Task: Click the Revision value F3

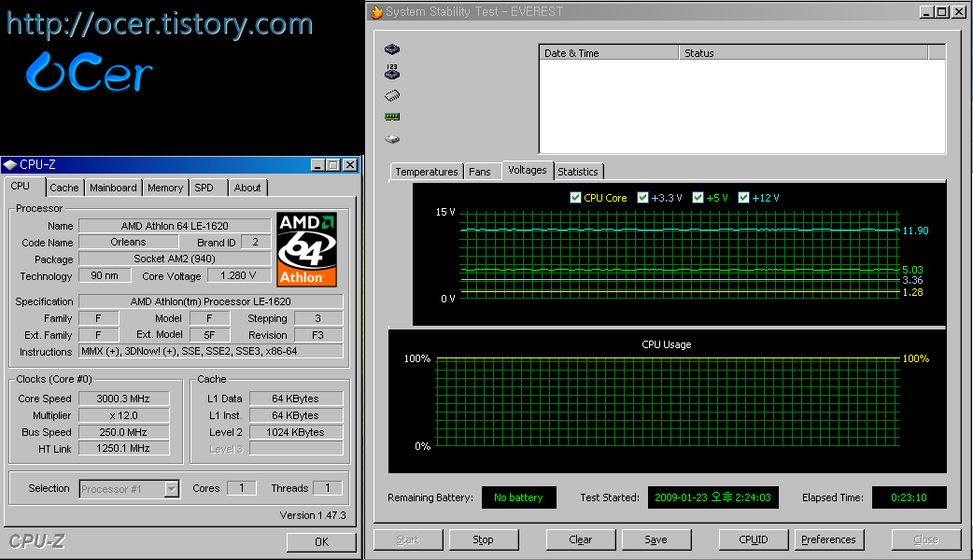Action: click(318, 335)
